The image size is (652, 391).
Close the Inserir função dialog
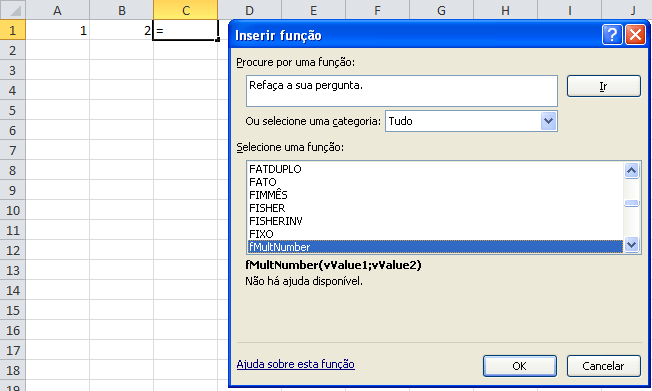(635, 35)
